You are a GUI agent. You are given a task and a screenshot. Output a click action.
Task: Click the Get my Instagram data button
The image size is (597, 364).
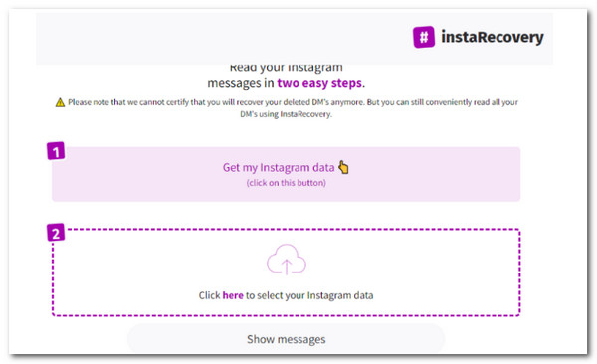(286, 174)
